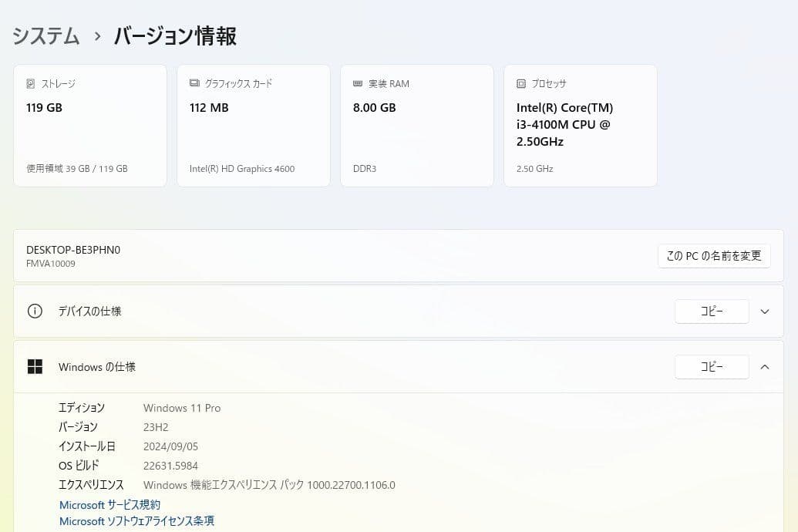Collapse the Windows の仕様 section
This screenshot has width=798, height=532.
point(764,367)
